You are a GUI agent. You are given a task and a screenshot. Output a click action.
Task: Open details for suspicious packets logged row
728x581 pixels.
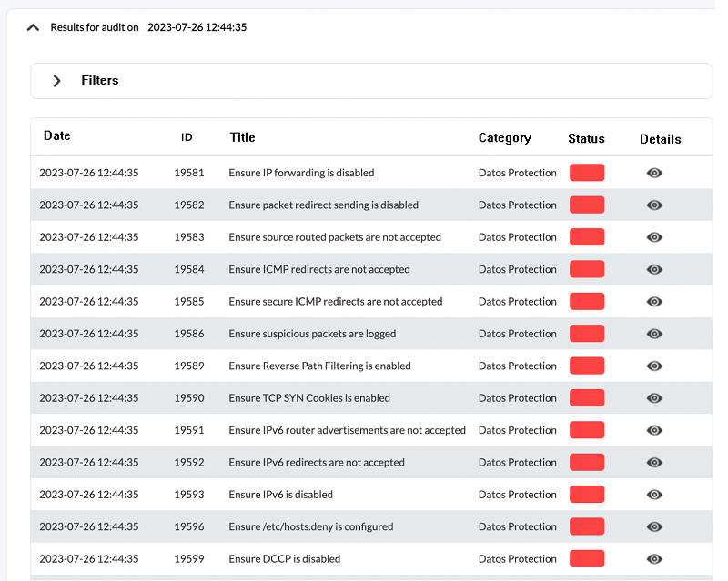654,334
